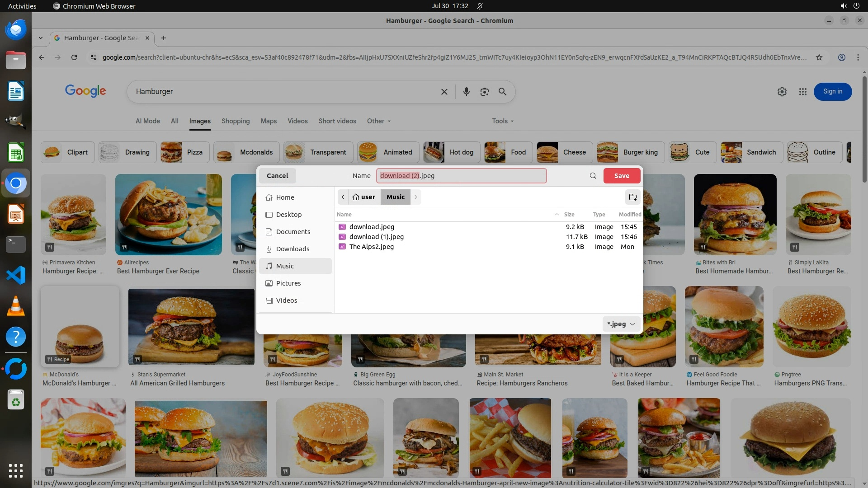Select Downloads in dialog sidebar

292,249
